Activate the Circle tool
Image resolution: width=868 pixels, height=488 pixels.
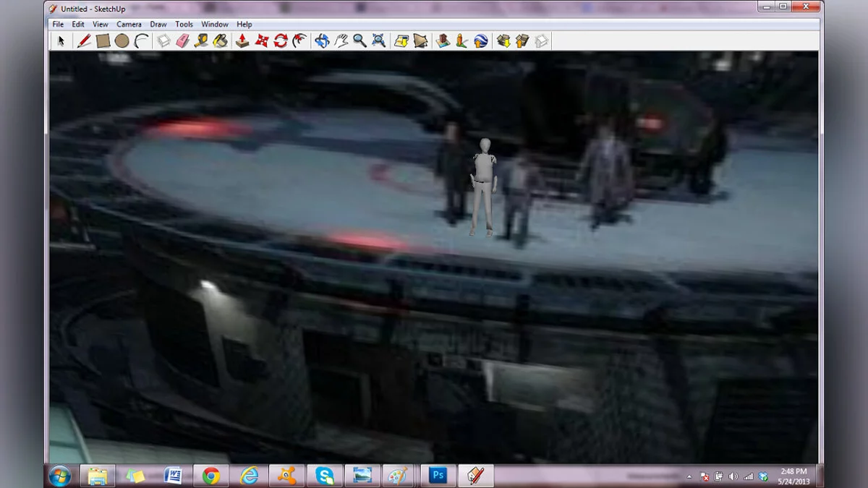(122, 41)
